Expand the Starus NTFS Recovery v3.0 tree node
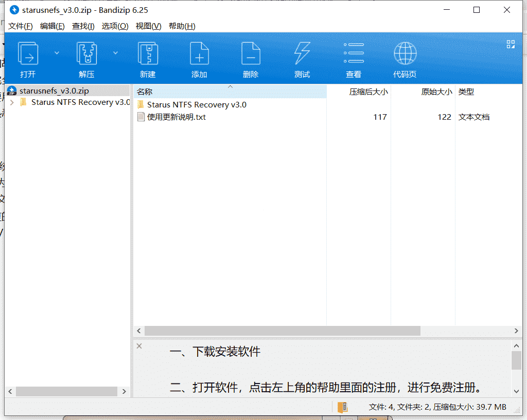Viewport: 527px width, 420px height. [x=12, y=102]
